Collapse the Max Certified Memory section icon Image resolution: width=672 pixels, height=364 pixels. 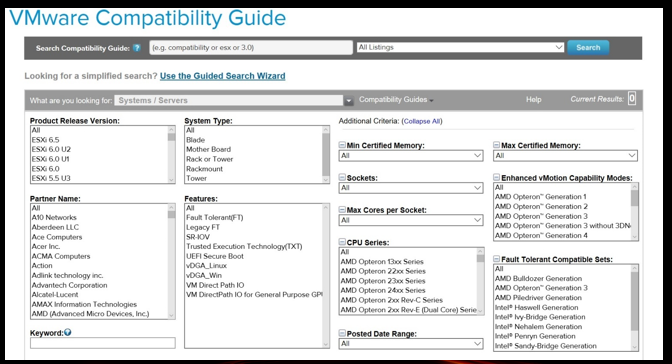point(496,145)
